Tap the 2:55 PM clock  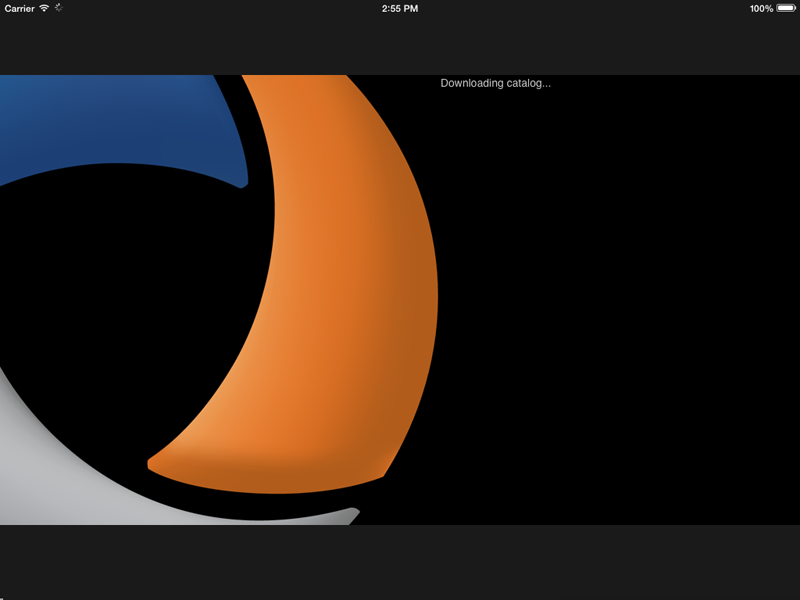pos(400,9)
